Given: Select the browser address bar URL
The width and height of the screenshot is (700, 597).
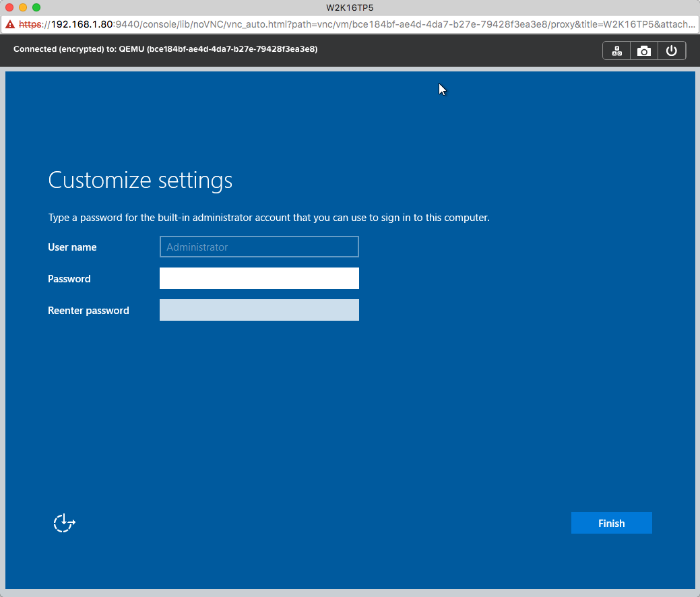Looking at the screenshot, I should [x=356, y=24].
